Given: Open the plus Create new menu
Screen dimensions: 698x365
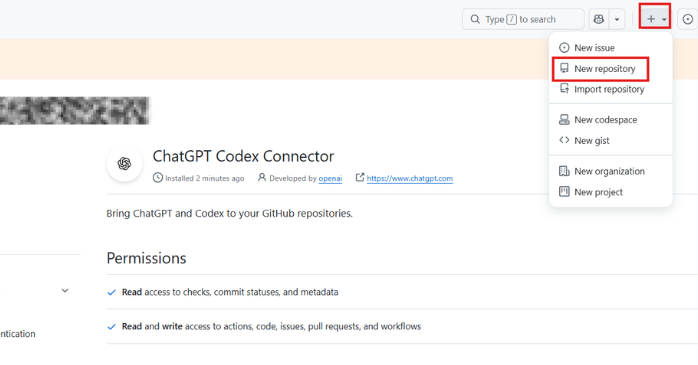Looking at the screenshot, I should (655, 19).
